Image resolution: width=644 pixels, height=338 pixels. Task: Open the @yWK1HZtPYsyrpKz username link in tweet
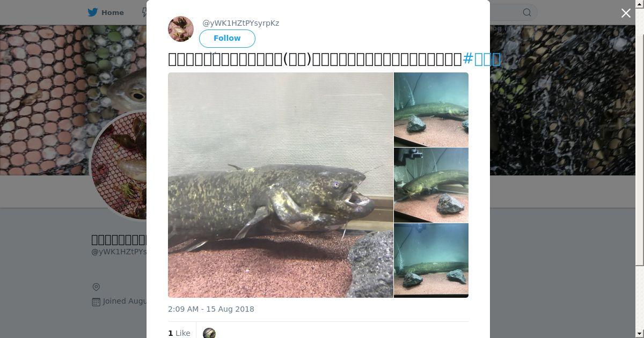(x=240, y=23)
